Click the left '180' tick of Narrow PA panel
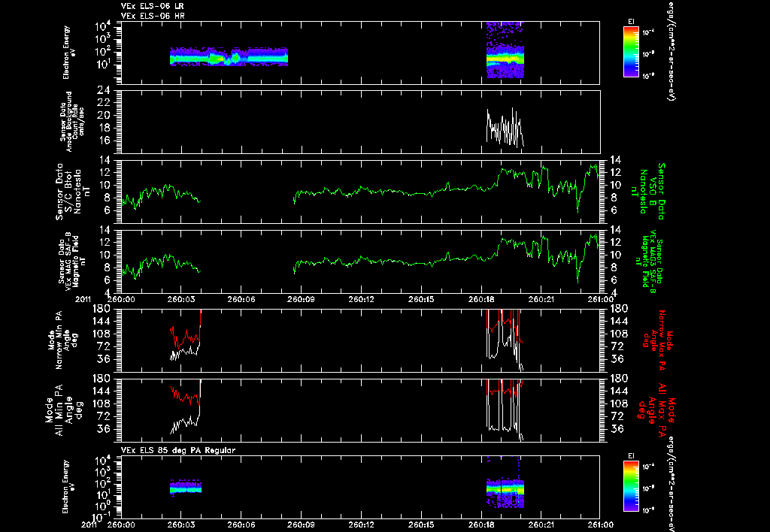 [x=101, y=309]
